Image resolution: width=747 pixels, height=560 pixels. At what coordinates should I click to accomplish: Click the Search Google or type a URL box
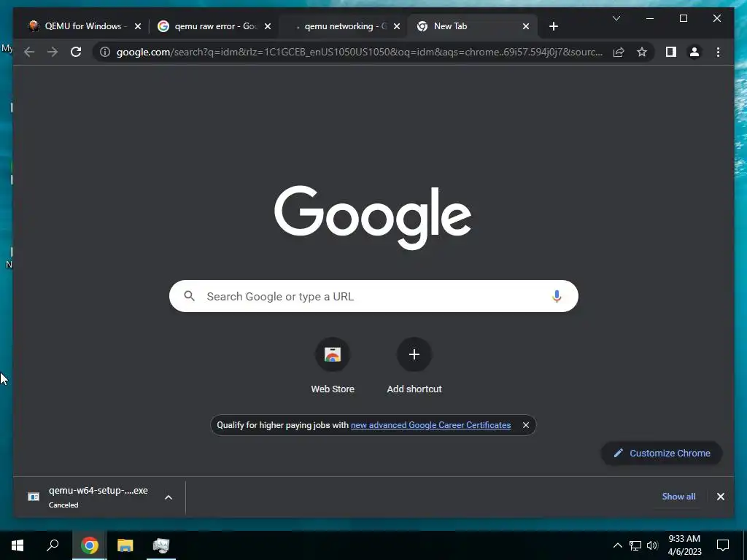click(x=373, y=296)
